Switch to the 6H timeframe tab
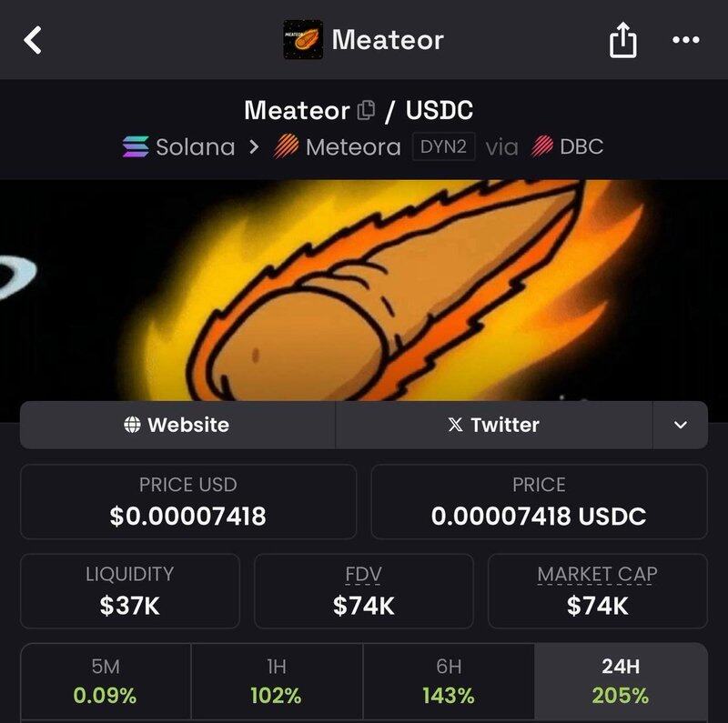 coord(449,682)
